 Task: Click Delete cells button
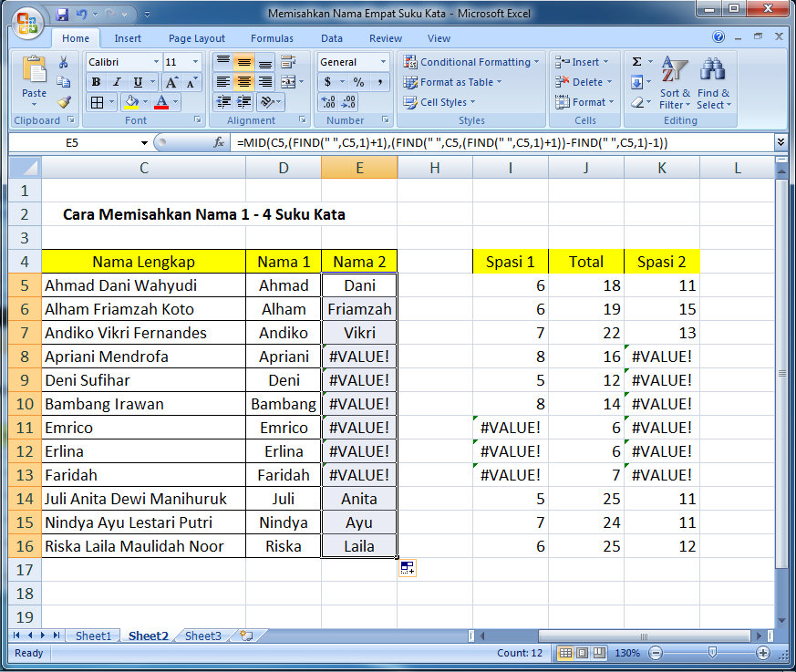coord(584,82)
